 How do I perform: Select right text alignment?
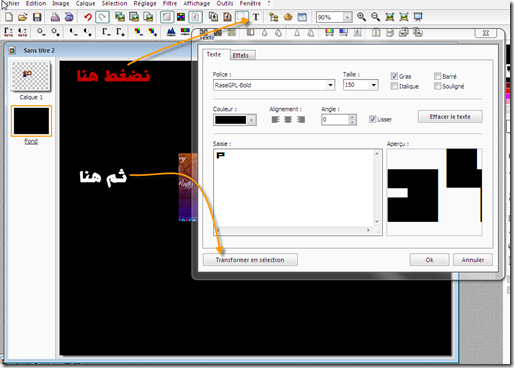[x=301, y=119]
